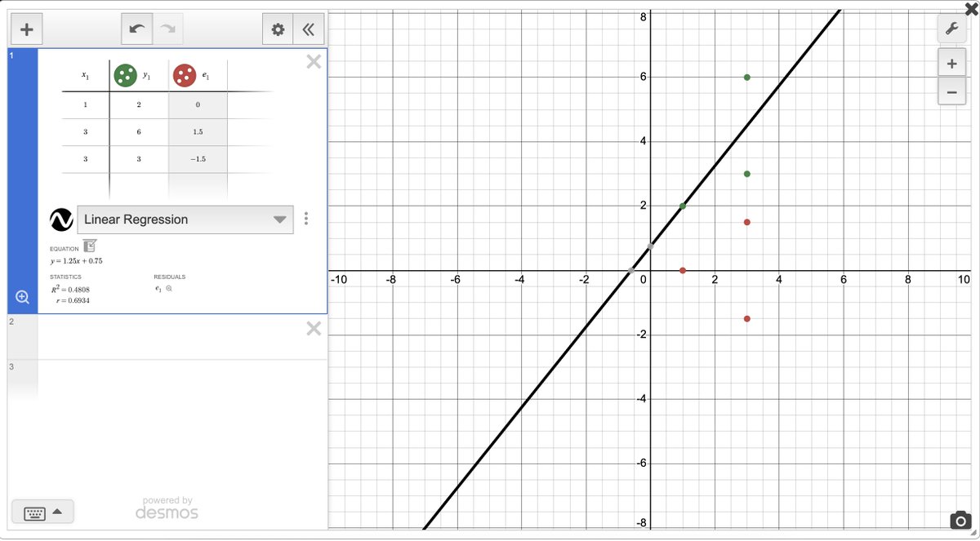Delete empty expression 2 with its X
The image size is (980, 541).
pos(313,329)
